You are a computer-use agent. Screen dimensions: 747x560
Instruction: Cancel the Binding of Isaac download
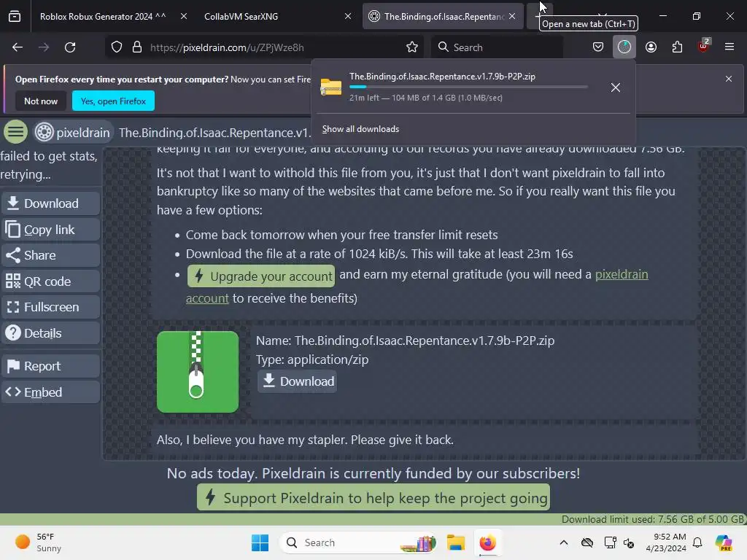click(x=616, y=87)
